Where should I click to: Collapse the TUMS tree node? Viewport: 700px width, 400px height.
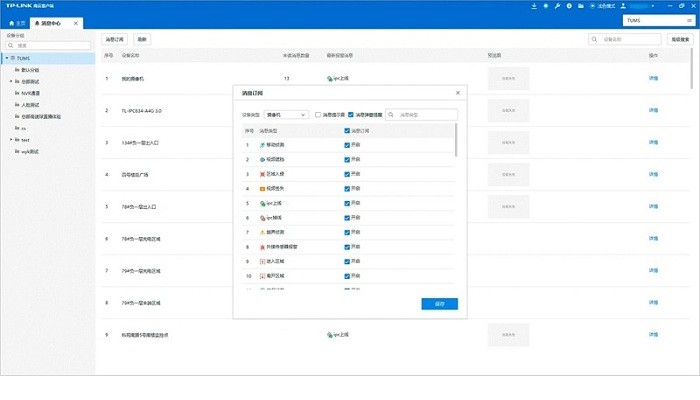pyautogui.click(x=7, y=58)
